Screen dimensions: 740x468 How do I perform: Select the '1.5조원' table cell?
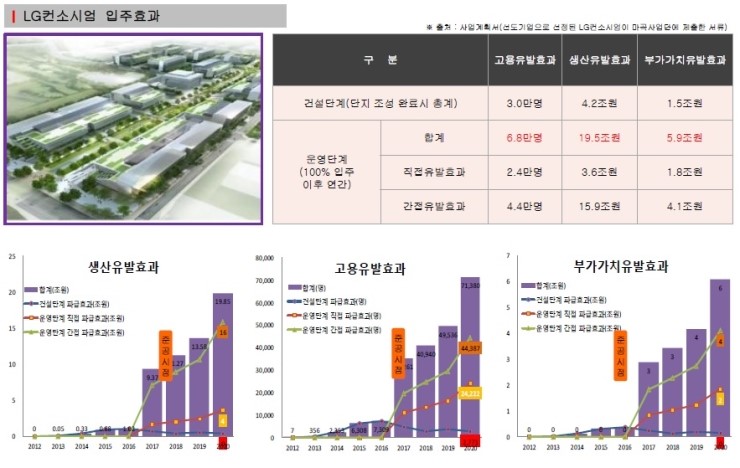click(x=685, y=103)
